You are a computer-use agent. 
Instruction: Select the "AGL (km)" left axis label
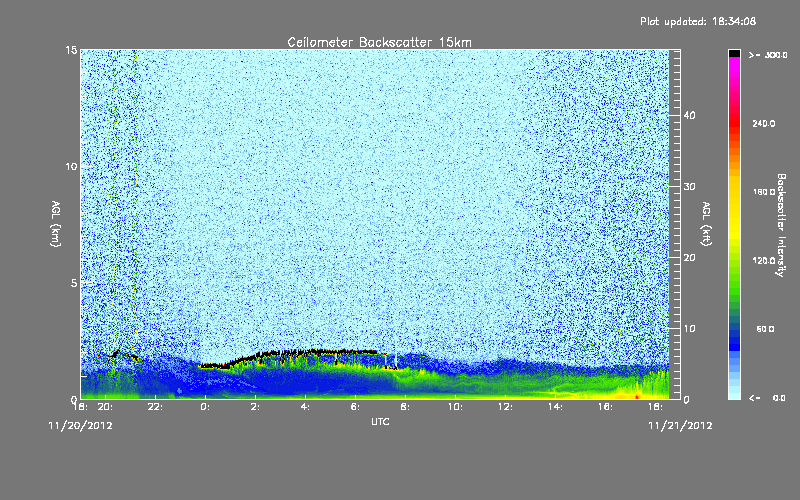pyautogui.click(x=56, y=224)
